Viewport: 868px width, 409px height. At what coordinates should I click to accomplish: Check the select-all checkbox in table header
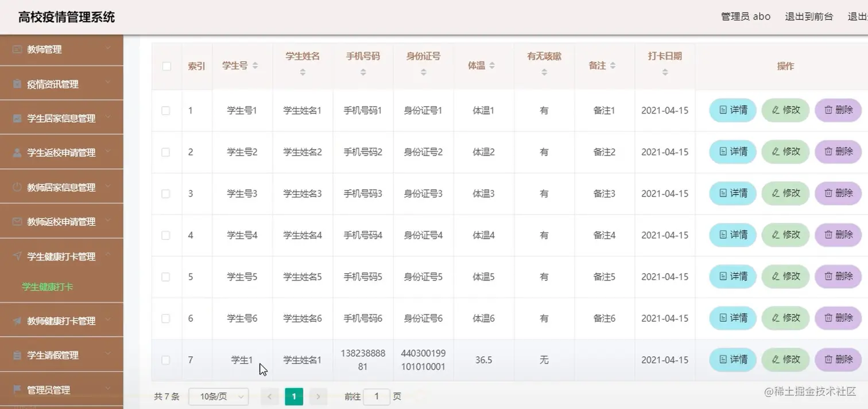[166, 66]
